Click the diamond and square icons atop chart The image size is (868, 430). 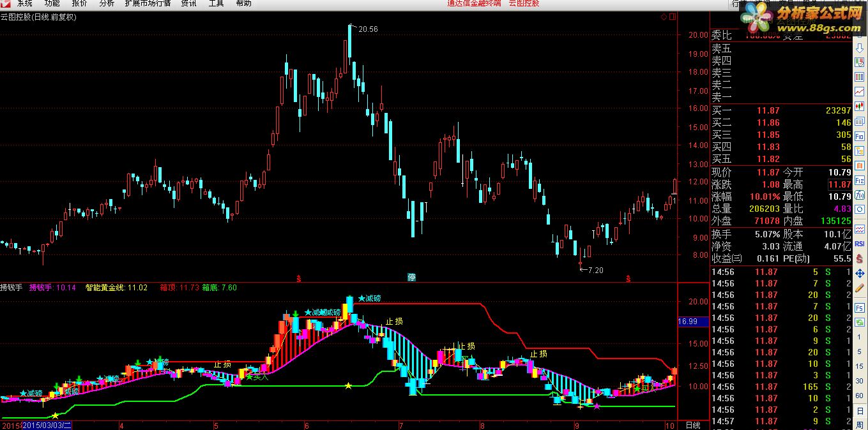click(667, 17)
